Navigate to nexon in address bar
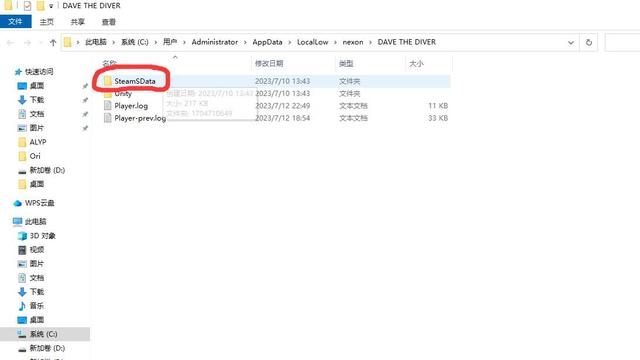This screenshot has height=360, width=640. tap(353, 42)
